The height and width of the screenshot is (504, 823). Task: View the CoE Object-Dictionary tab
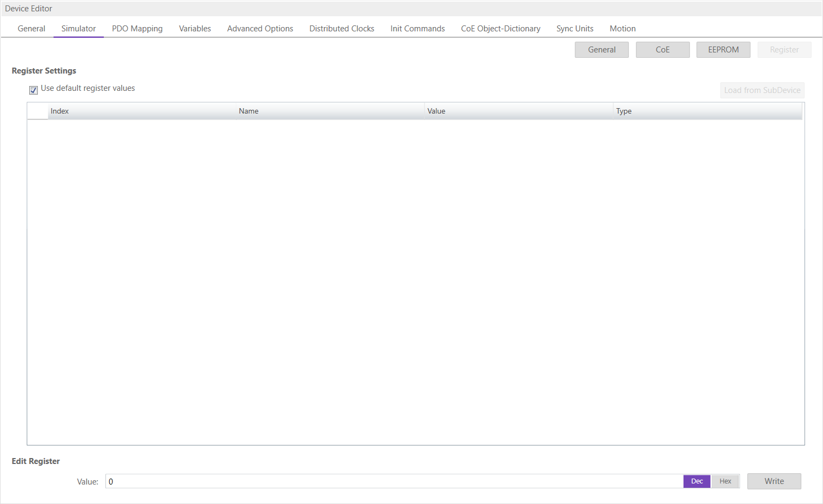click(x=500, y=29)
